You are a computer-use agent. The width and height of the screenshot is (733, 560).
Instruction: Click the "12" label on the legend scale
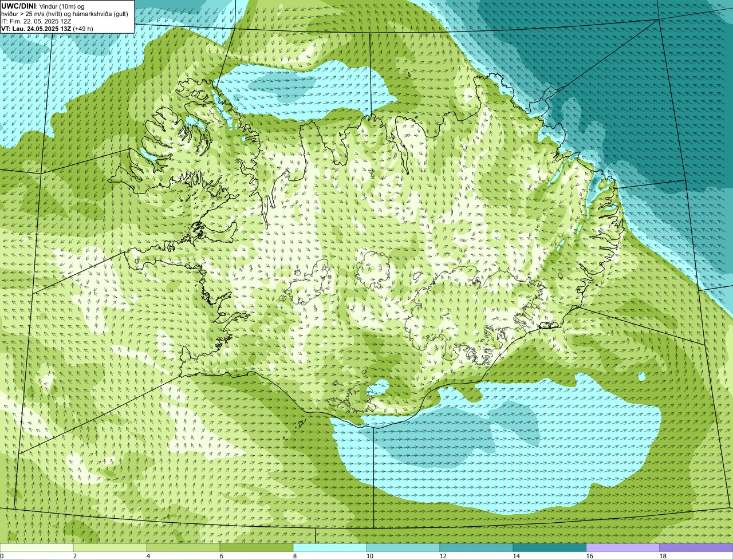tap(443, 556)
